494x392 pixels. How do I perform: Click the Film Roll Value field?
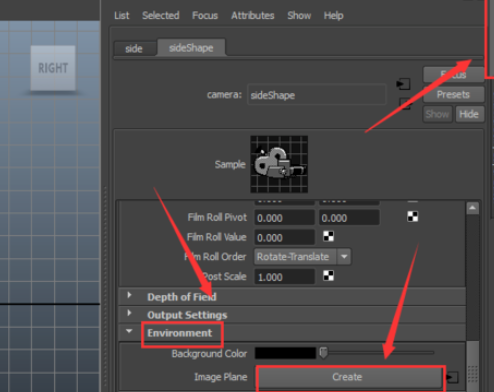pyautogui.click(x=284, y=238)
